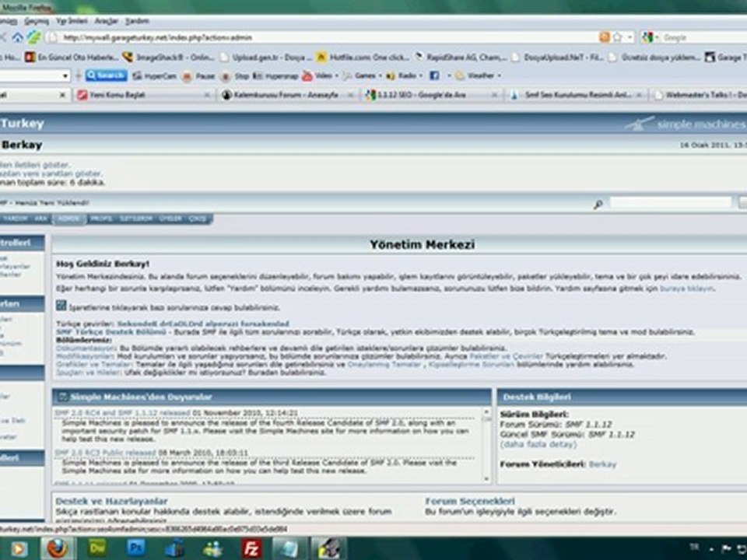Open the DosyaUpload.NeT bookmark
The height and width of the screenshot is (560, 747).
tap(557, 57)
